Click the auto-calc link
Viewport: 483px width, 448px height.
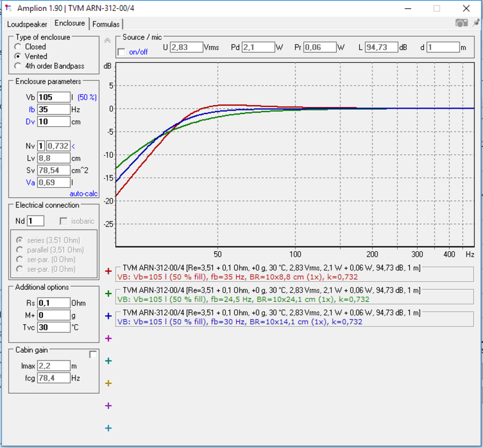click(x=83, y=193)
